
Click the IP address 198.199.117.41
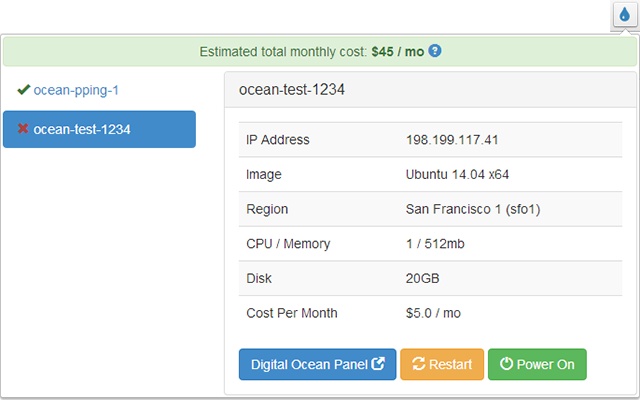(452, 140)
